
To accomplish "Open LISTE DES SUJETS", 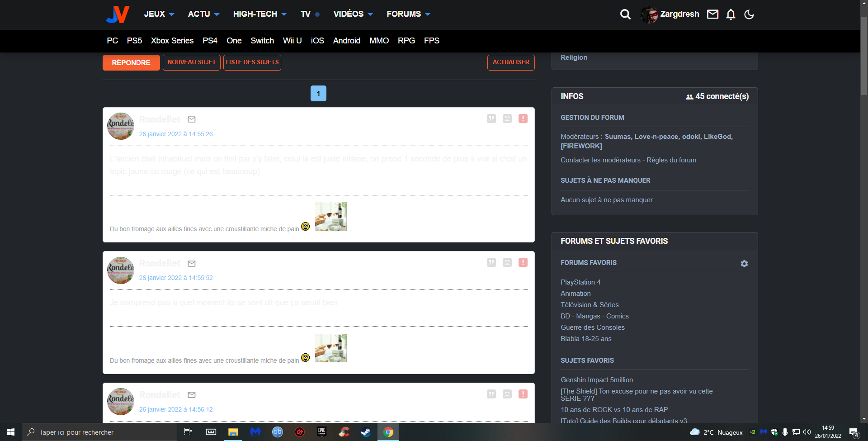I will 252,62.
